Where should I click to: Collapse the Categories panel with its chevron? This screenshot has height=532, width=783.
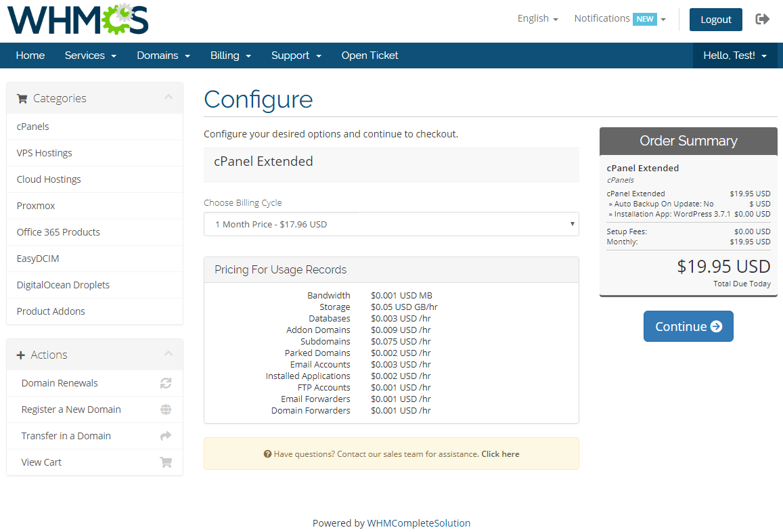click(x=169, y=97)
